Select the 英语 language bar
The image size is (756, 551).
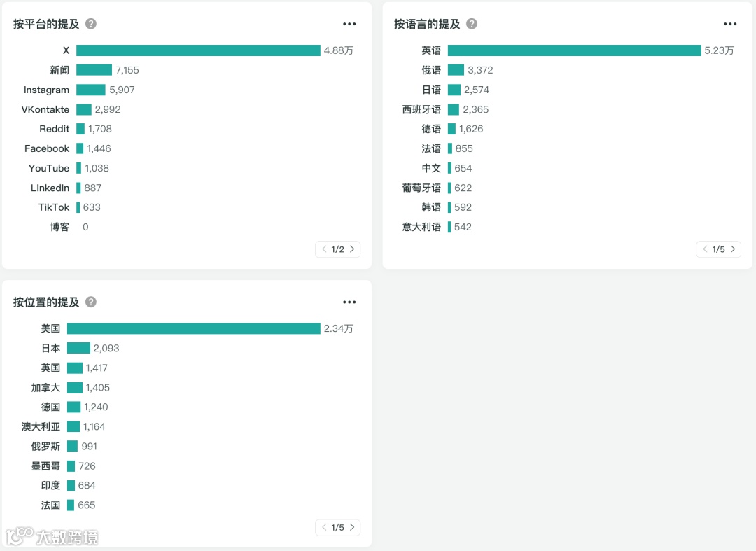pyautogui.click(x=574, y=50)
